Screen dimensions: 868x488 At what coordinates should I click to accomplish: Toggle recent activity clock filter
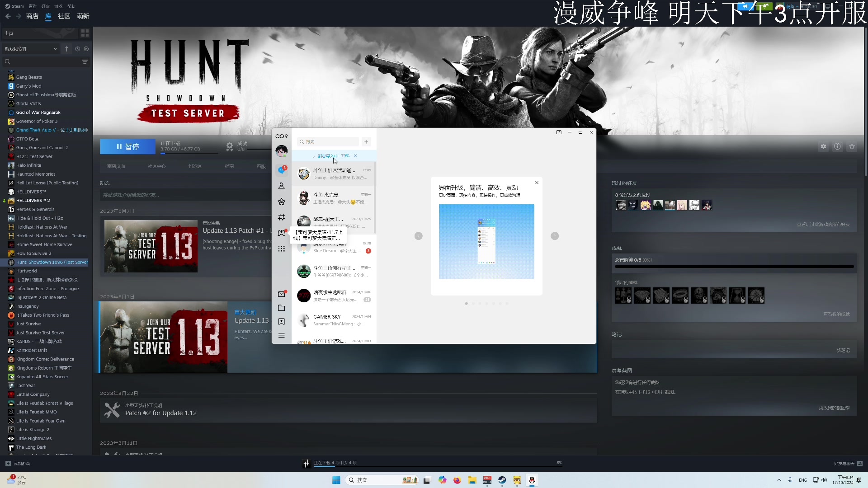coord(77,49)
